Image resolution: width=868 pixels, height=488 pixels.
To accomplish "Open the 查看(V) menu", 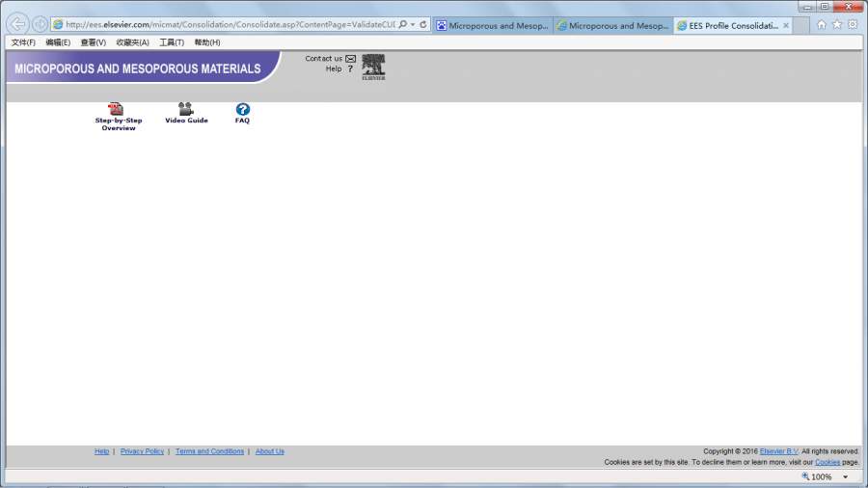I will 93,42.
